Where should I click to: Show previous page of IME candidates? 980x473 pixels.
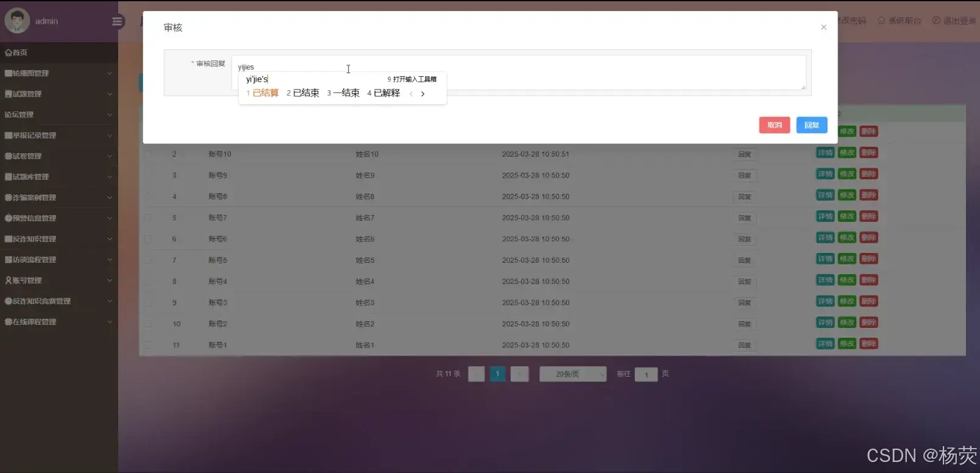click(411, 93)
